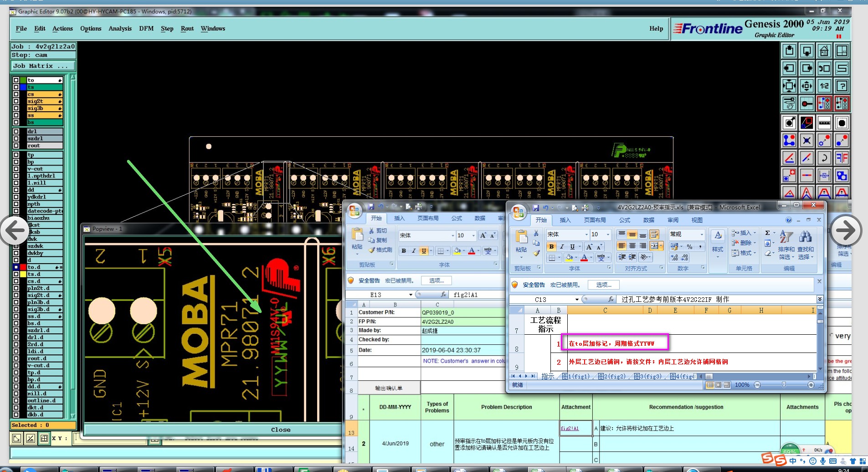
Task: Click the fig2!A1 hyperlink cell
Action: pyautogui.click(x=576, y=428)
